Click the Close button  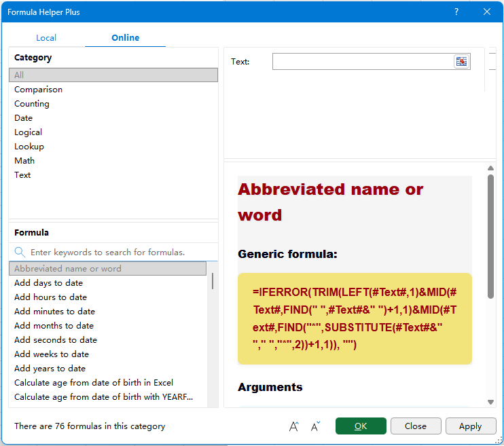(x=416, y=426)
